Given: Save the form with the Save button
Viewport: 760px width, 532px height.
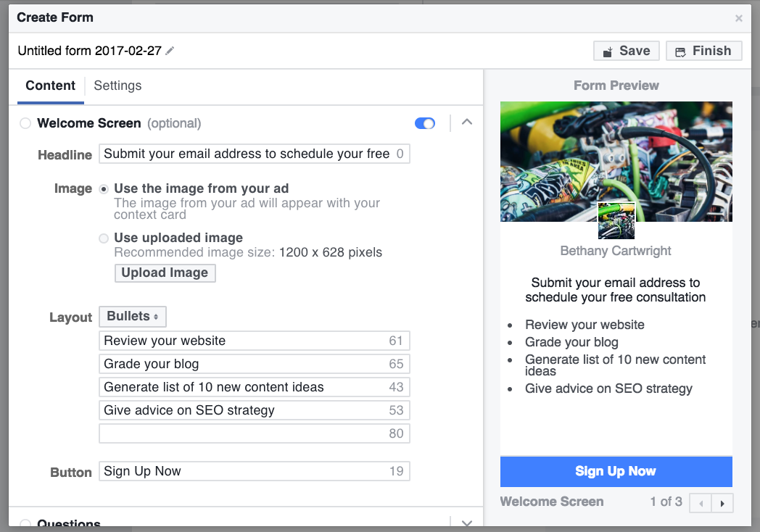Looking at the screenshot, I should pos(625,51).
